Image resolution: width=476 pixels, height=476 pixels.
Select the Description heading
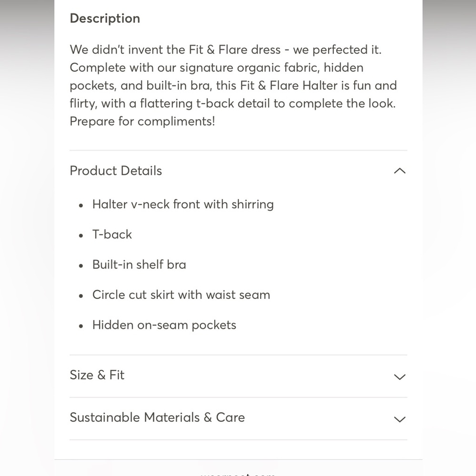105,19
